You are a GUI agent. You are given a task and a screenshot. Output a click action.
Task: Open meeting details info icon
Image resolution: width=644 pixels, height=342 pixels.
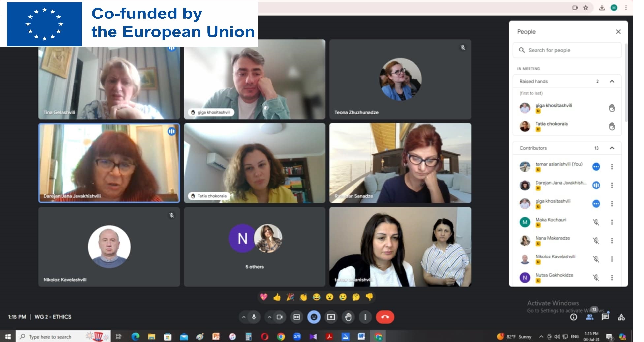pos(574,317)
